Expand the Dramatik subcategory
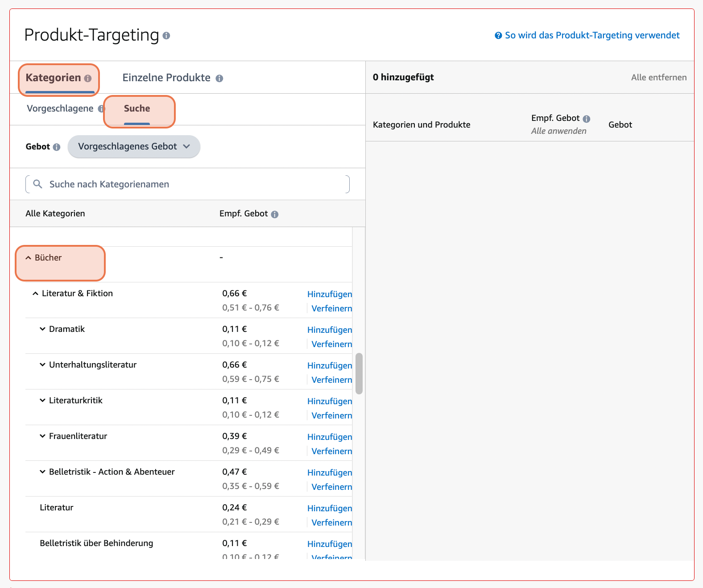Image resolution: width=703 pixels, height=588 pixels. (43, 329)
